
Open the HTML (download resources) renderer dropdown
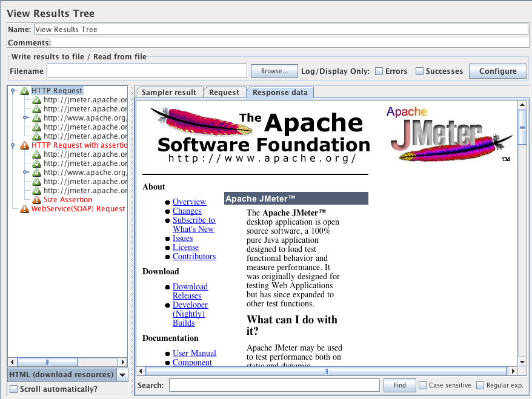tap(122, 375)
